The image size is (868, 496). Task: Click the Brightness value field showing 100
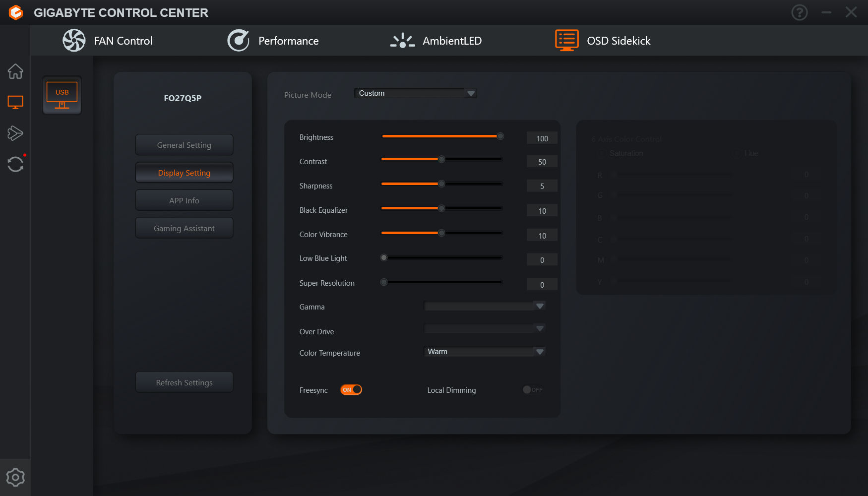pyautogui.click(x=542, y=138)
